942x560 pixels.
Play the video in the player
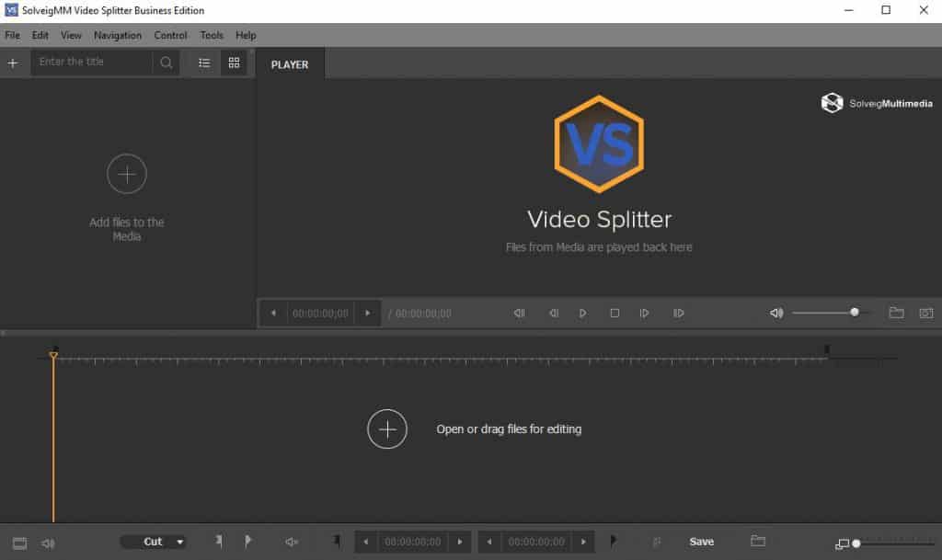(582, 314)
